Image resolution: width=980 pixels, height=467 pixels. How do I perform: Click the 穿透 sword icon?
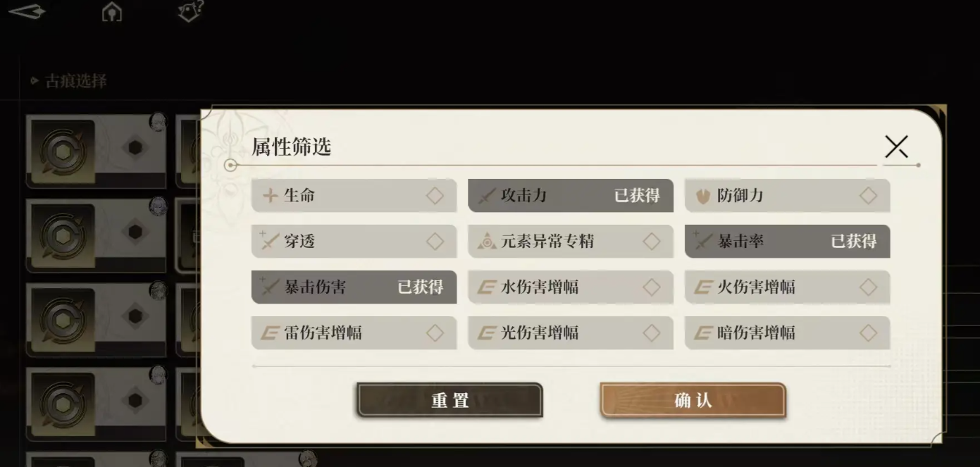tap(269, 242)
